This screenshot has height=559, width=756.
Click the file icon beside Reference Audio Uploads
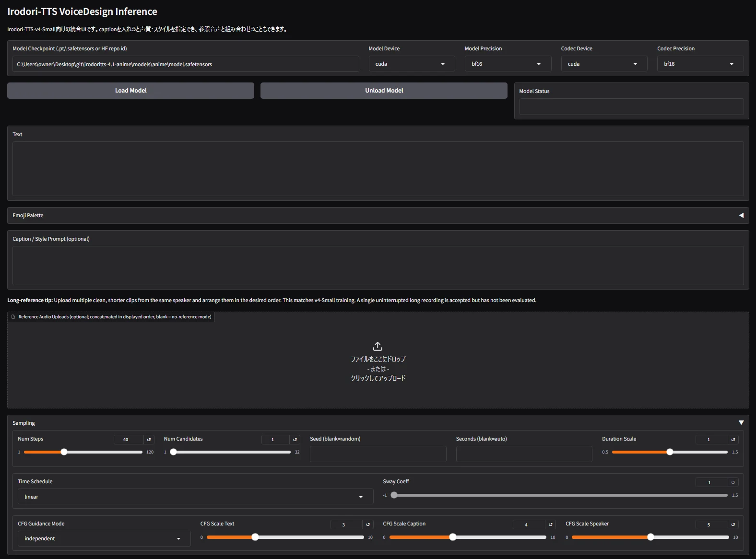pos(13,317)
